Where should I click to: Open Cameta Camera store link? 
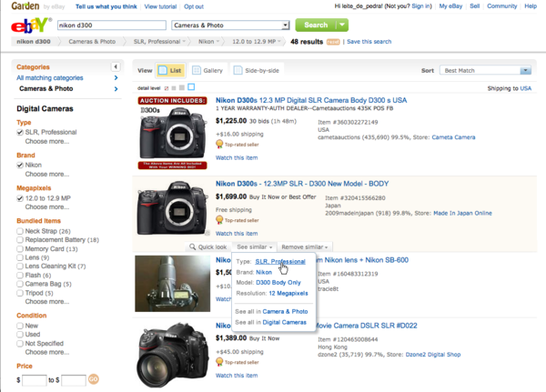coord(453,137)
